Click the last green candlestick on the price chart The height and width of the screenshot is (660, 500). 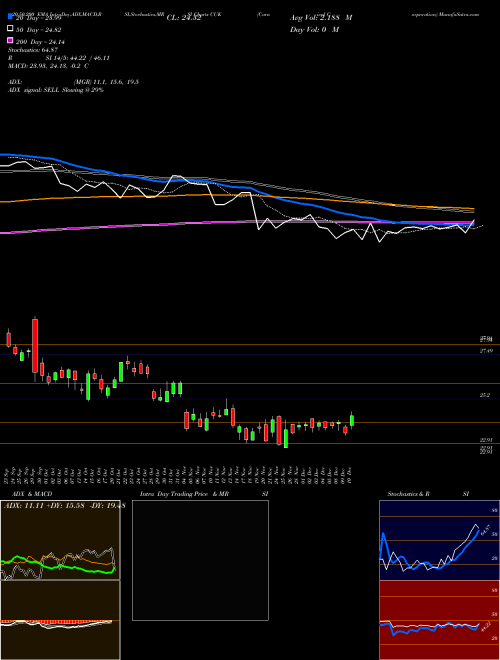[352, 420]
